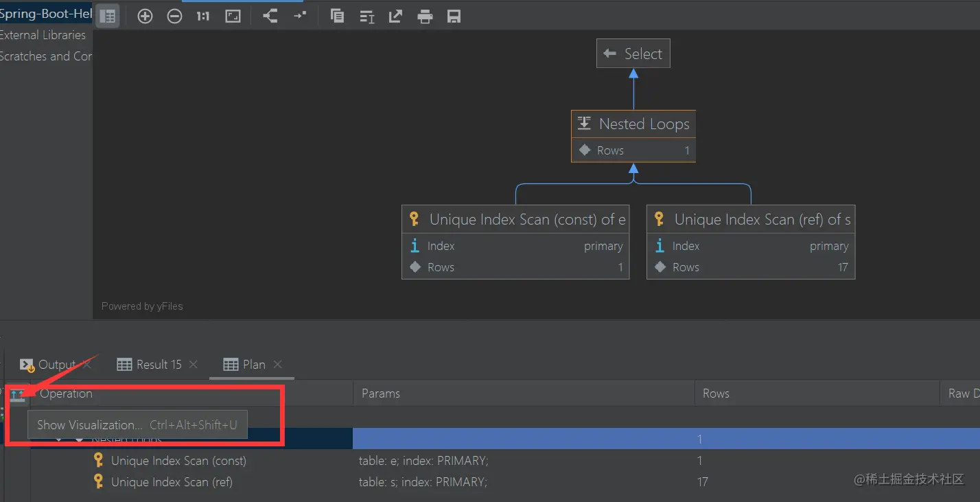Click the Unique Index Scan (const) of e node
Screen dimensions: 980x502
[515, 242]
